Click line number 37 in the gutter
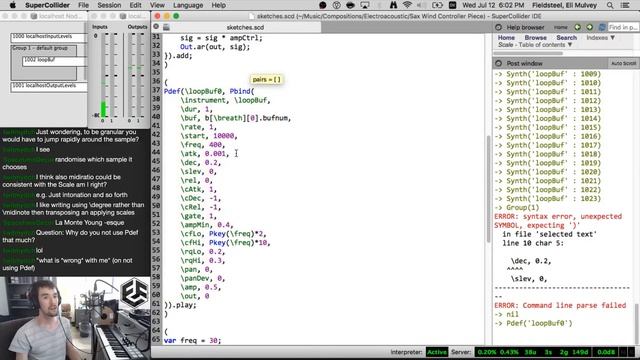The image size is (640, 360). click(x=156, y=90)
